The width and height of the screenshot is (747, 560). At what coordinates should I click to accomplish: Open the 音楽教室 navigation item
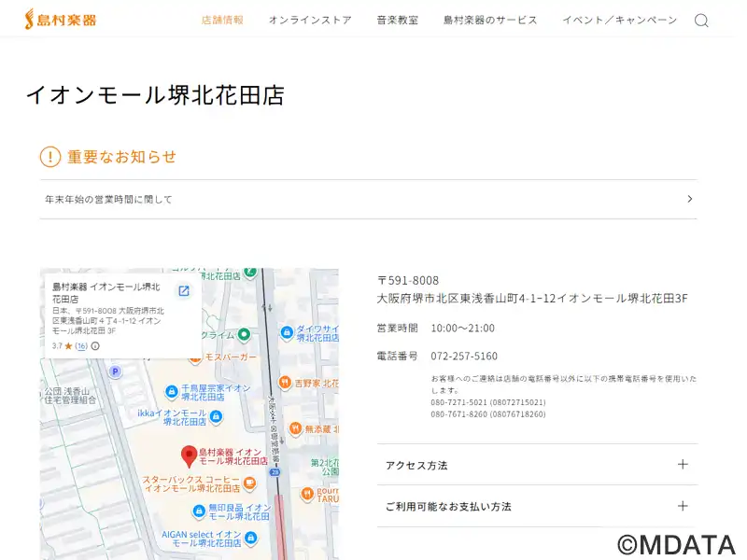point(397,20)
